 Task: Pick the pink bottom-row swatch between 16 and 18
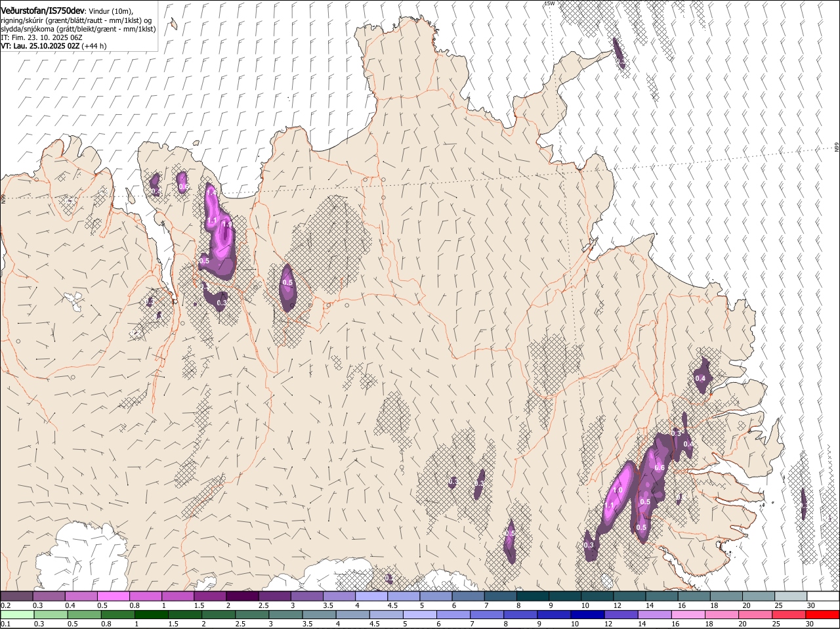(x=688, y=615)
